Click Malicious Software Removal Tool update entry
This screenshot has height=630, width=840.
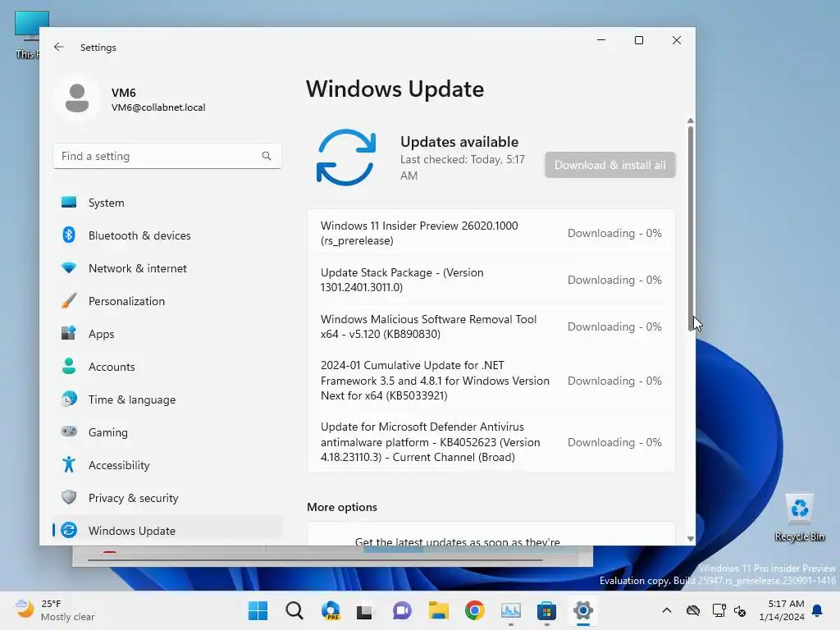point(491,326)
